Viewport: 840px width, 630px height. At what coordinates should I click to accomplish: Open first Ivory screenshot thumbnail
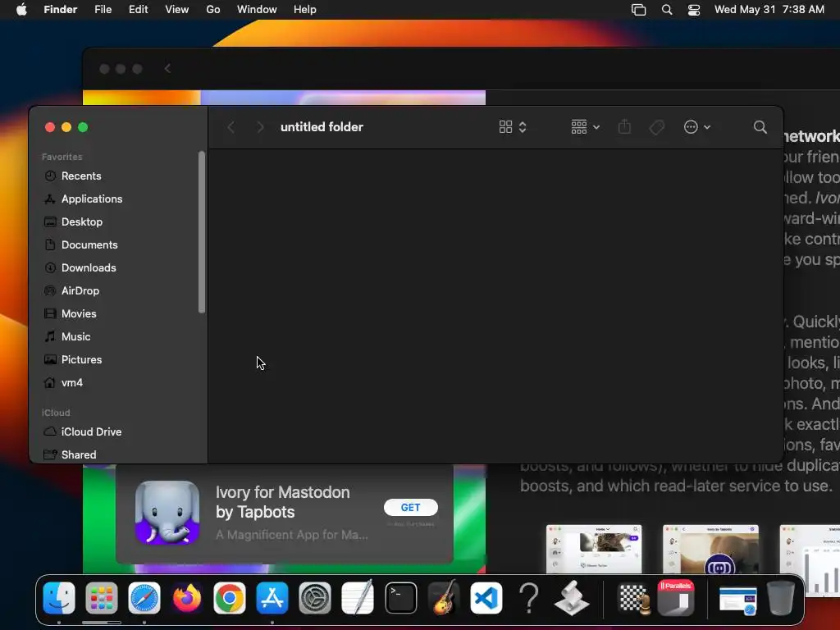594,549
